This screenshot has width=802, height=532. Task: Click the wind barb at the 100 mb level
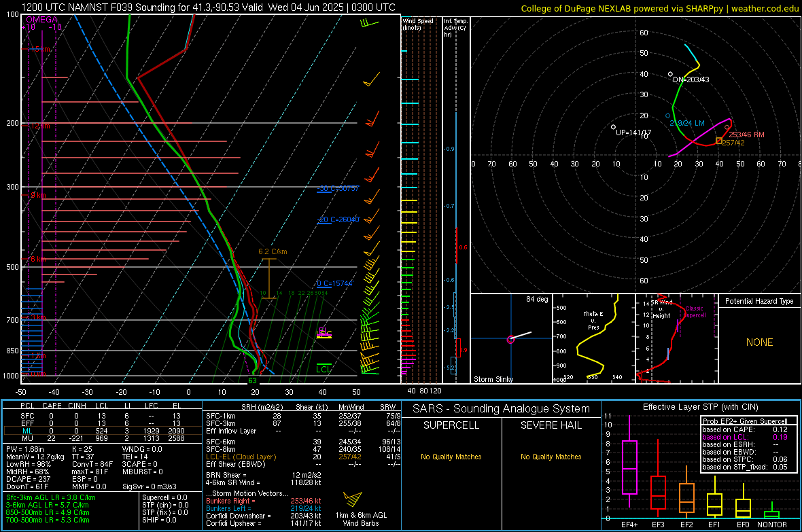[x=369, y=23]
